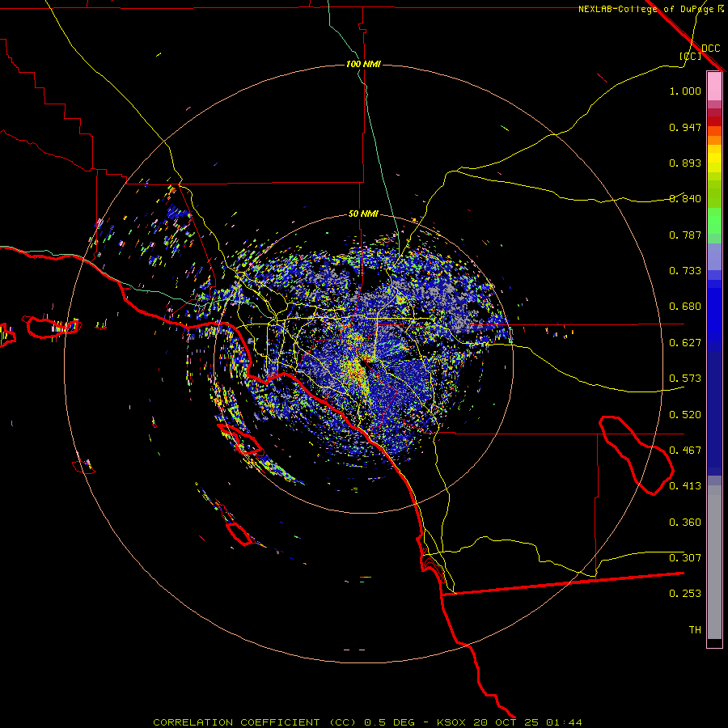The image size is (728, 728).
Task: Pick the pink swatch atop the color bar
Action: (714, 86)
